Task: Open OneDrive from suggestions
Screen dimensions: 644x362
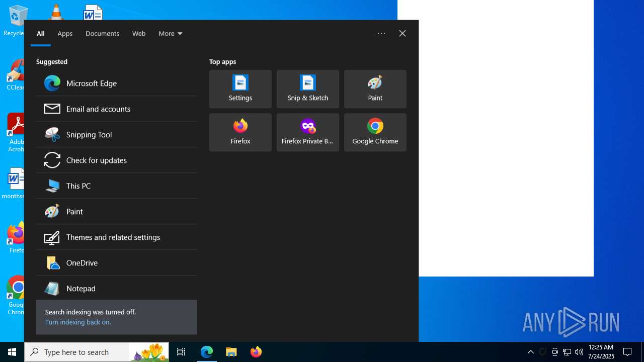Action: tap(117, 263)
